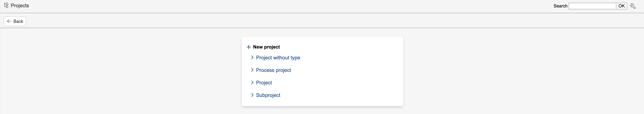
Task: Select the Process project link
Action: pyautogui.click(x=273, y=70)
